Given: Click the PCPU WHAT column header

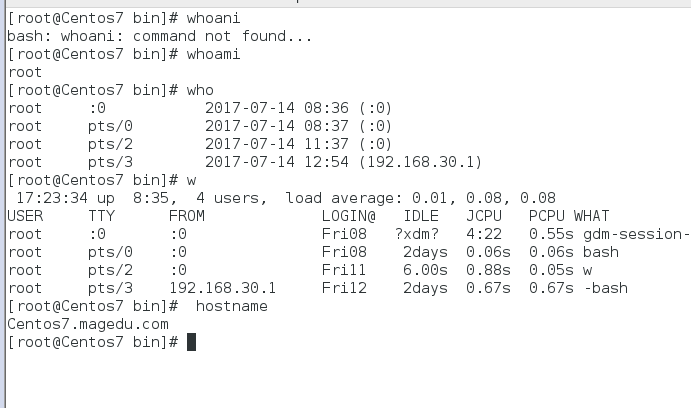Looking at the screenshot, I should (x=569, y=216).
